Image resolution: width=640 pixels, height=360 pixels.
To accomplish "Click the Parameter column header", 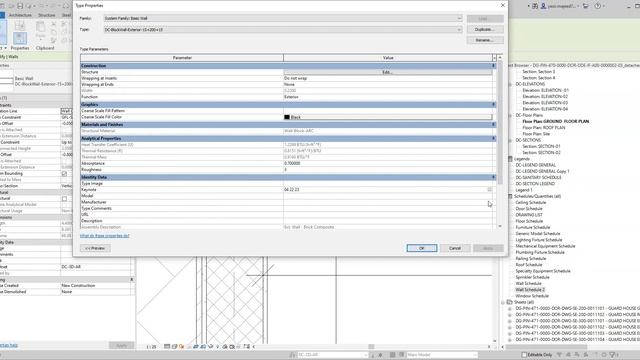I will coord(182,58).
